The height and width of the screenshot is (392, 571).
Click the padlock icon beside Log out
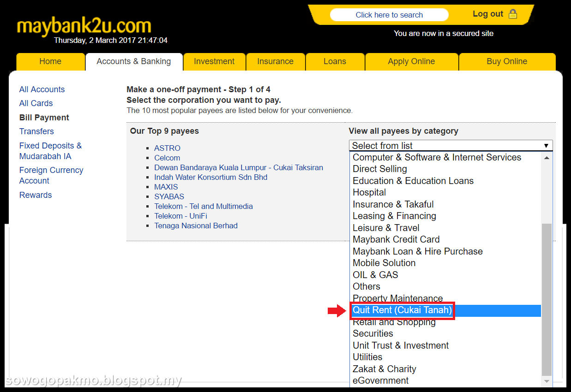[x=512, y=14]
